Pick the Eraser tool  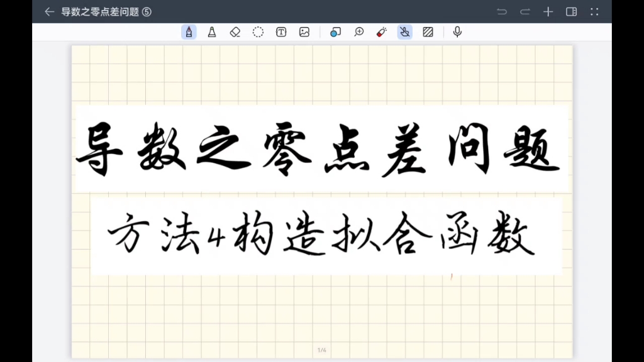(x=235, y=31)
